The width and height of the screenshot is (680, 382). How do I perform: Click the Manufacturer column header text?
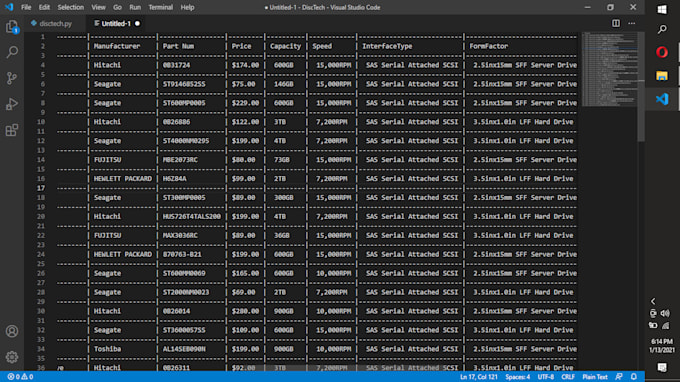pyautogui.click(x=117, y=46)
